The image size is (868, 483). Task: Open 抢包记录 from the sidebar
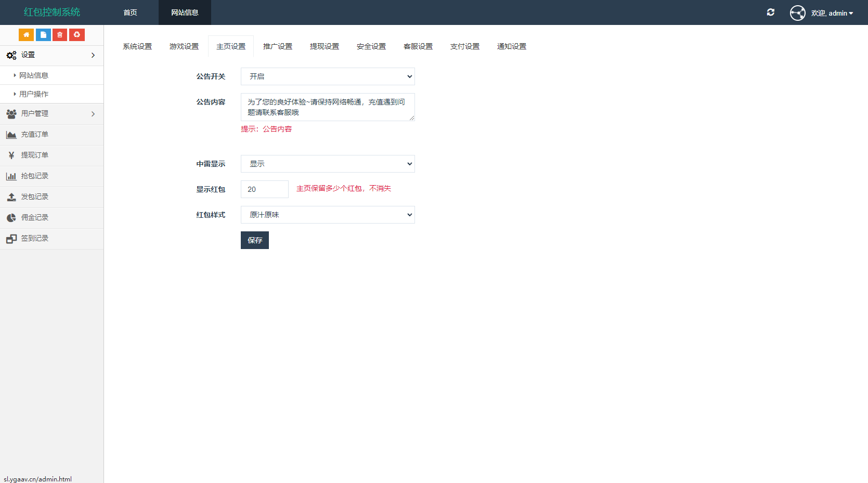34,176
